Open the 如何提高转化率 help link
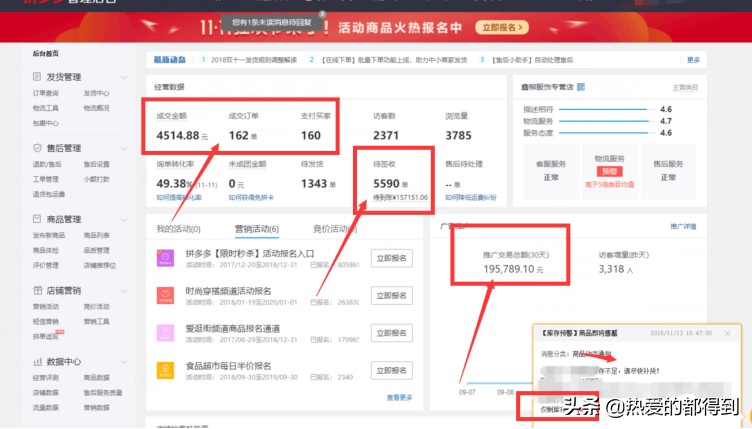This screenshot has width=752, height=429. (x=179, y=197)
